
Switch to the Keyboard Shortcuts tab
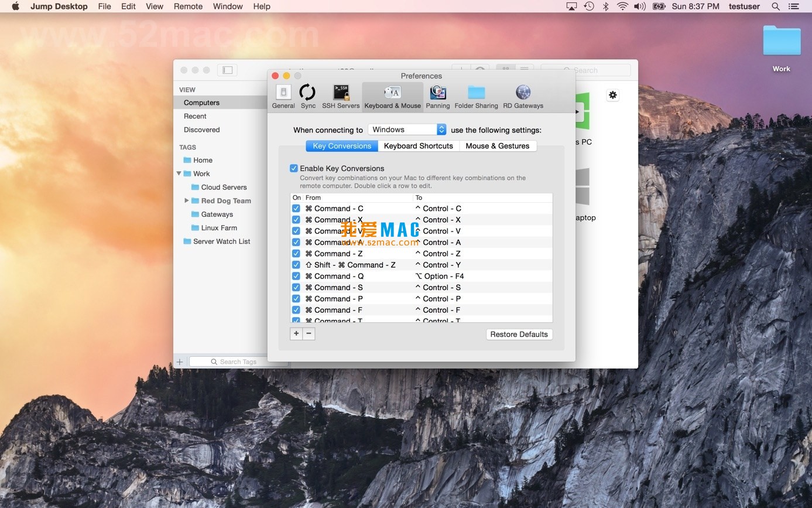click(x=418, y=146)
